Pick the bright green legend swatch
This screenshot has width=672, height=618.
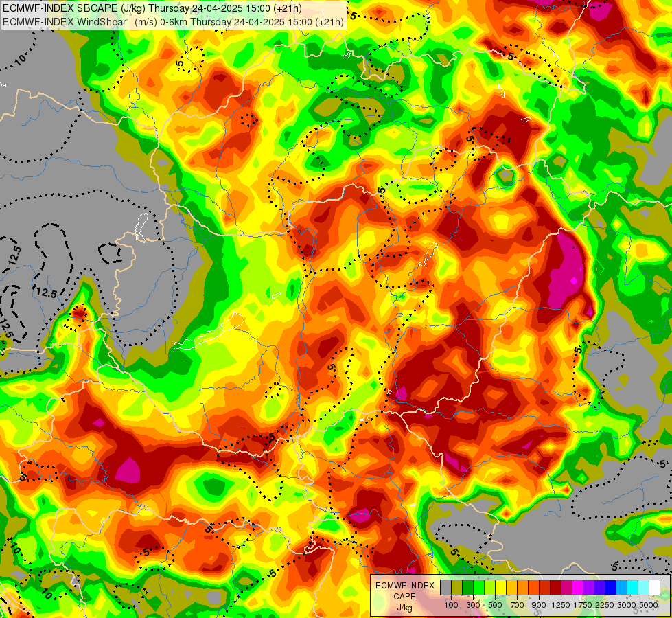click(478, 587)
